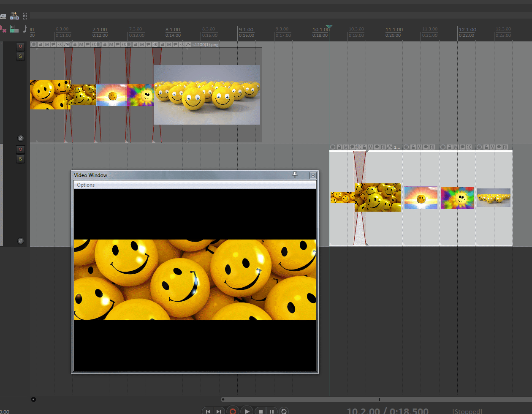
Task: Click the smiley video preview in Video Window
Action: 195,280
